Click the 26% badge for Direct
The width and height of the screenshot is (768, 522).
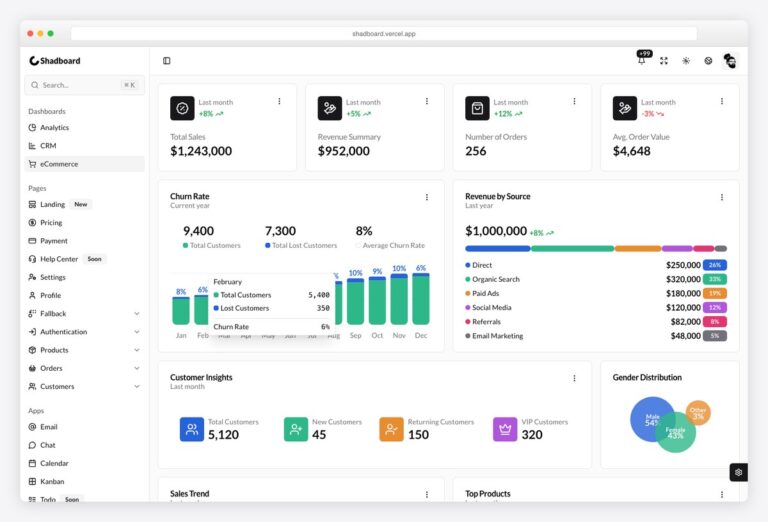[x=715, y=265]
